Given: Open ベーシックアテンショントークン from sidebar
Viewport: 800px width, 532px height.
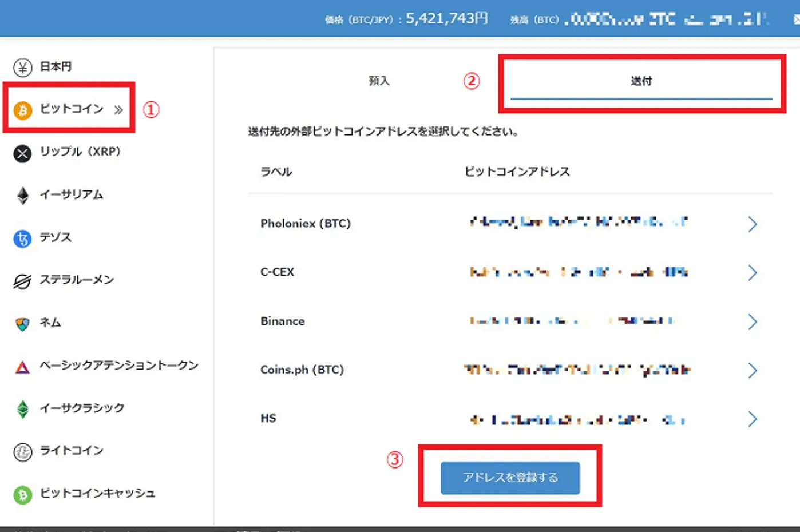Looking at the screenshot, I should click(x=119, y=365).
